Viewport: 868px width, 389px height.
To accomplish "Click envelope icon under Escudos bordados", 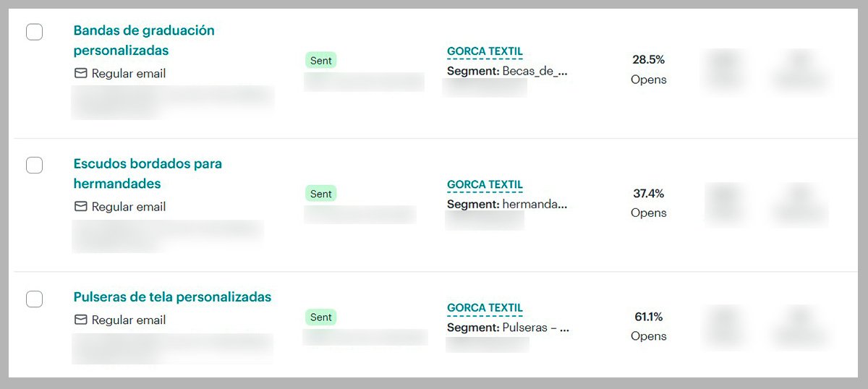I will pyautogui.click(x=81, y=206).
